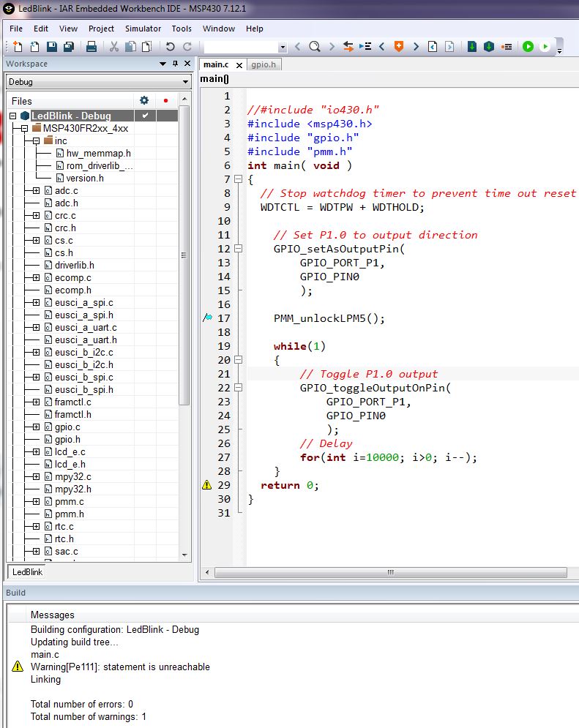Expand the gpio.c tree node
The width and height of the screenshot is (579, 728).
click(36, 427)
